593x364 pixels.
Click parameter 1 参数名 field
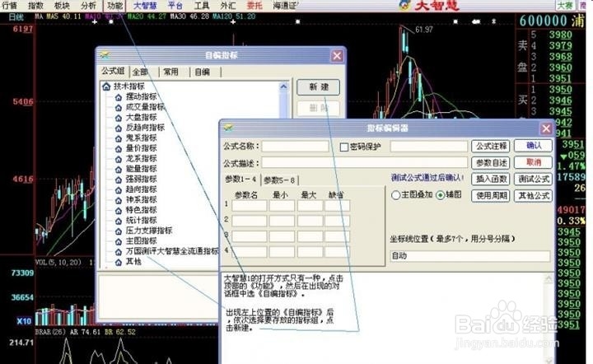point(250,206)
